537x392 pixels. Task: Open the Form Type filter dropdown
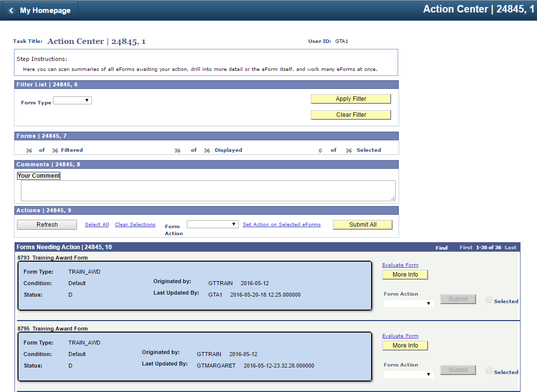(x=72, y=101)
